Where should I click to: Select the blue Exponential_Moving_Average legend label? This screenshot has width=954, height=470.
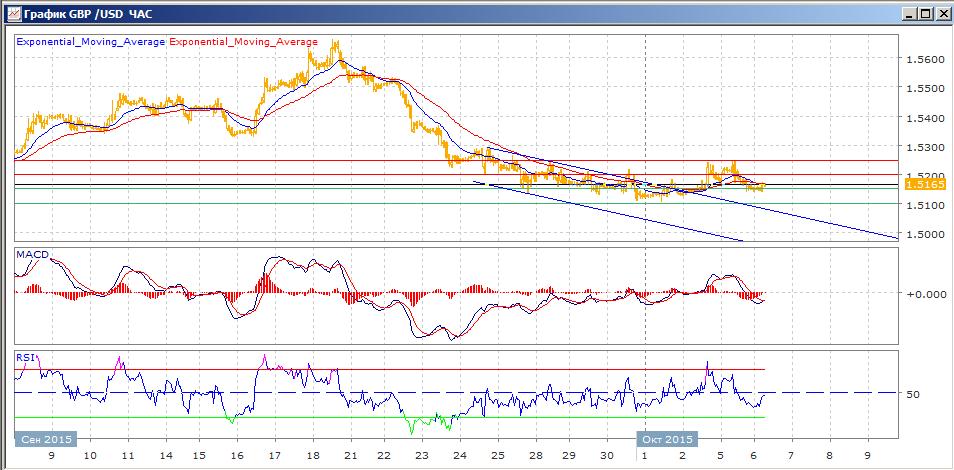91,42
